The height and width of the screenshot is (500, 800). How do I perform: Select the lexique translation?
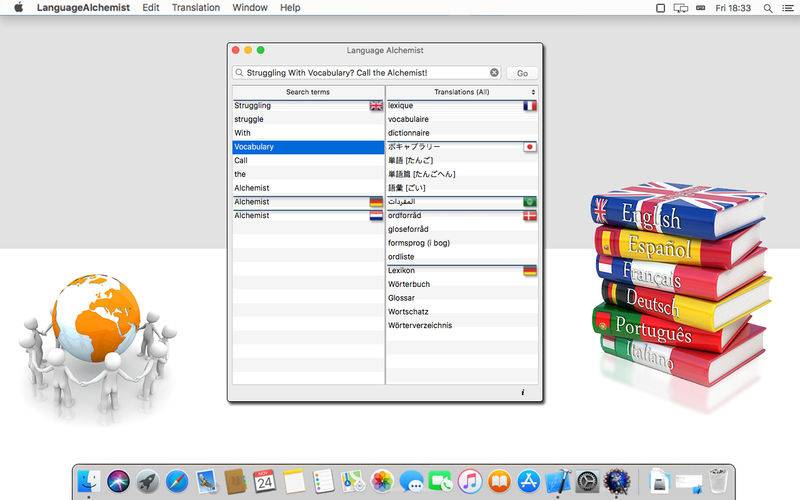point(462,106)
